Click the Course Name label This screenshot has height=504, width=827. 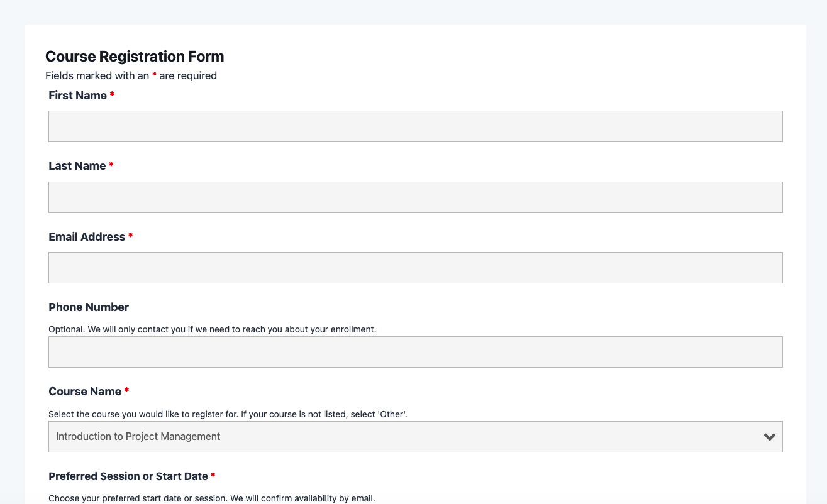click(x=85, y=392)
